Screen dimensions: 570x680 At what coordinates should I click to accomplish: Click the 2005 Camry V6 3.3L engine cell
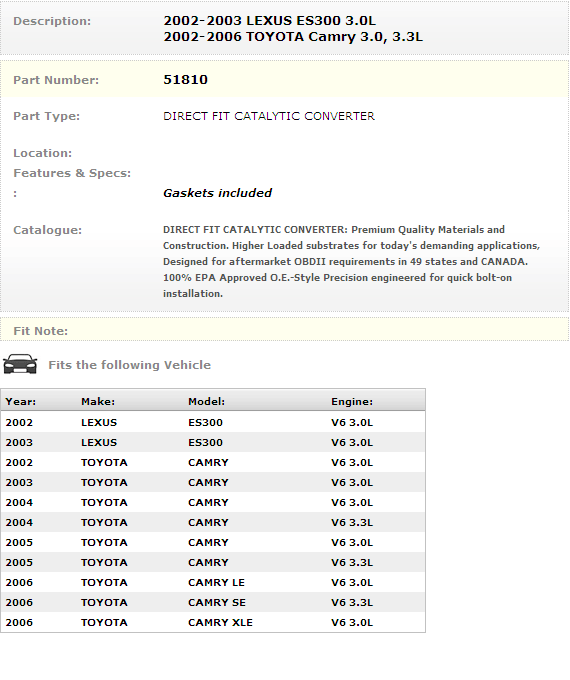click(x=352, y=562)
